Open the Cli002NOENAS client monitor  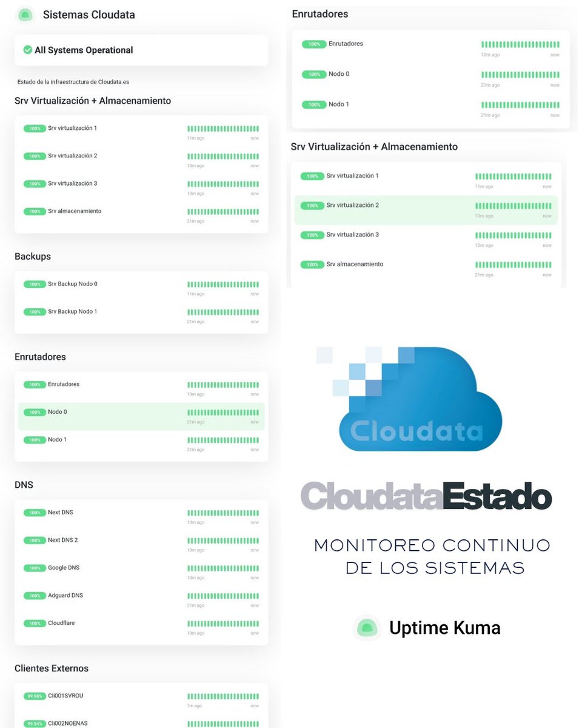point(68,723)
